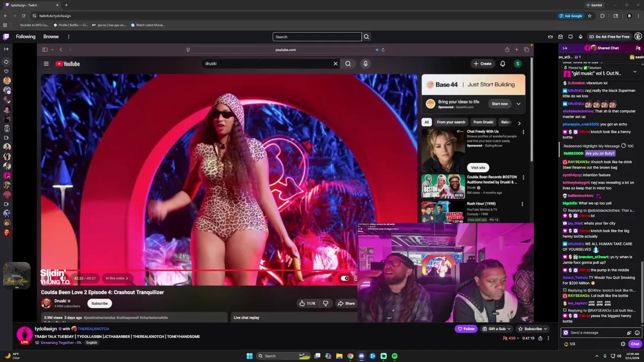Open the Twitch home logo
The height and width of the screenshot is (362, 644).
tap(6, 37)
